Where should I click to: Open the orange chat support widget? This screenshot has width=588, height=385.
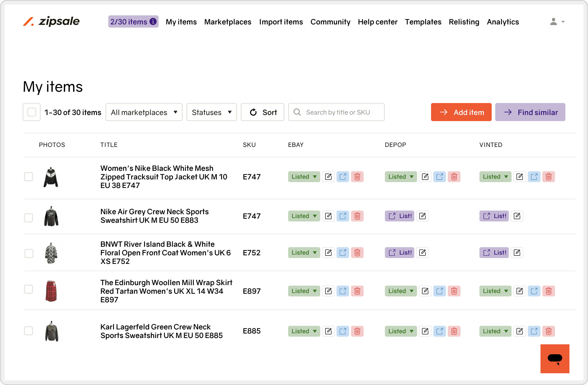click(555, 358)
